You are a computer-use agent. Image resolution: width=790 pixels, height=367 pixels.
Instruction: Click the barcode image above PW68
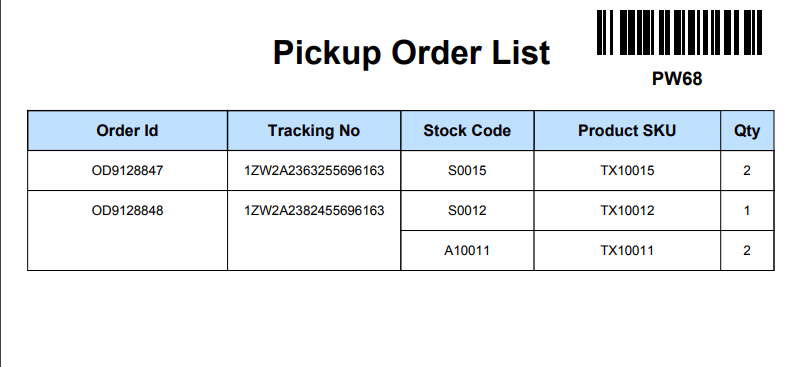coord(679,33)
